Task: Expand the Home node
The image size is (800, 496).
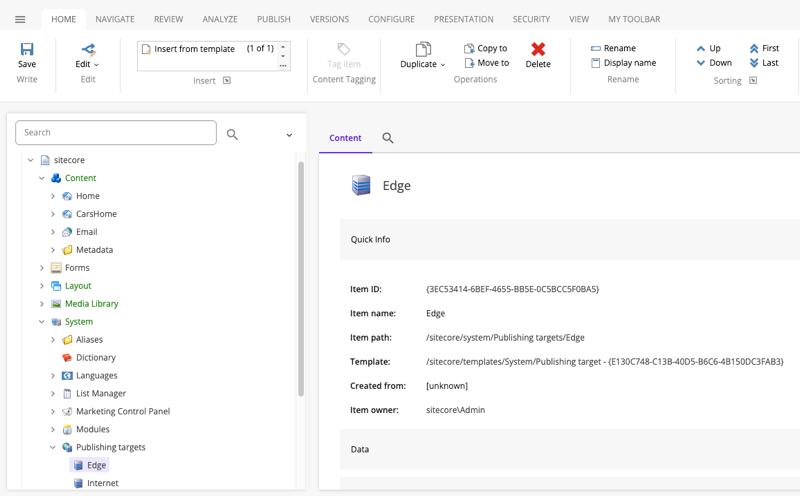Action: pos(53,196)
